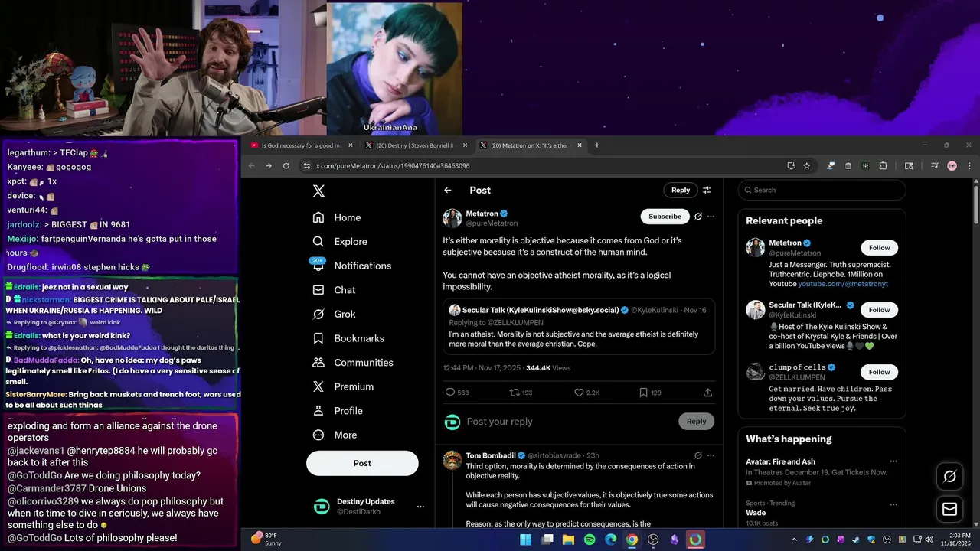The image size is (980, 551).
Task: Open the weather widget showing 80°F Sunny
Action: click(x=266, y=540)
